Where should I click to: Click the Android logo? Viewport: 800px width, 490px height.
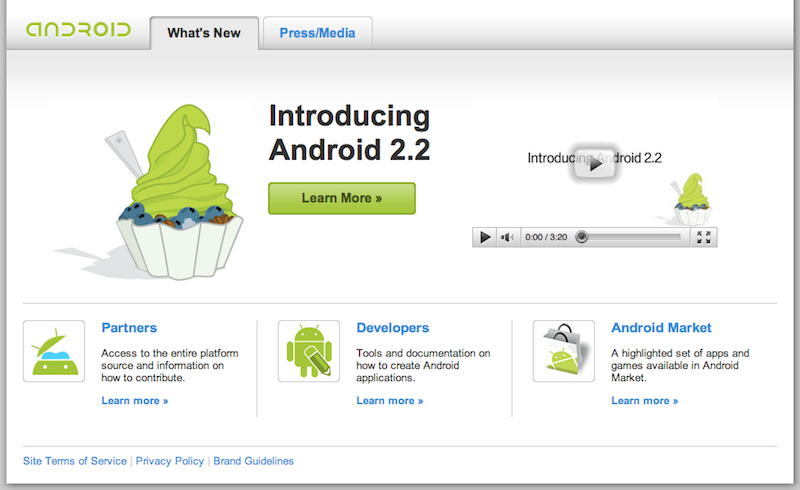(x=79, y=30)
